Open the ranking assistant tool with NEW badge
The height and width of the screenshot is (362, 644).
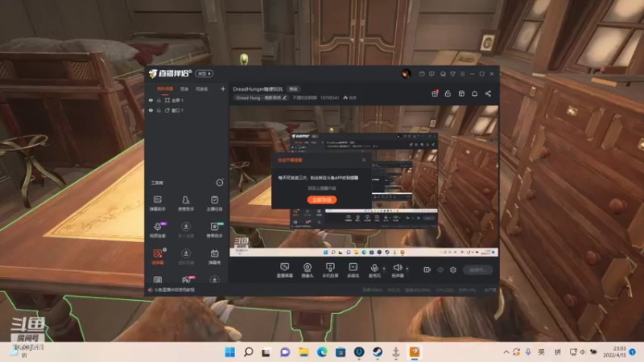[214, 230]
